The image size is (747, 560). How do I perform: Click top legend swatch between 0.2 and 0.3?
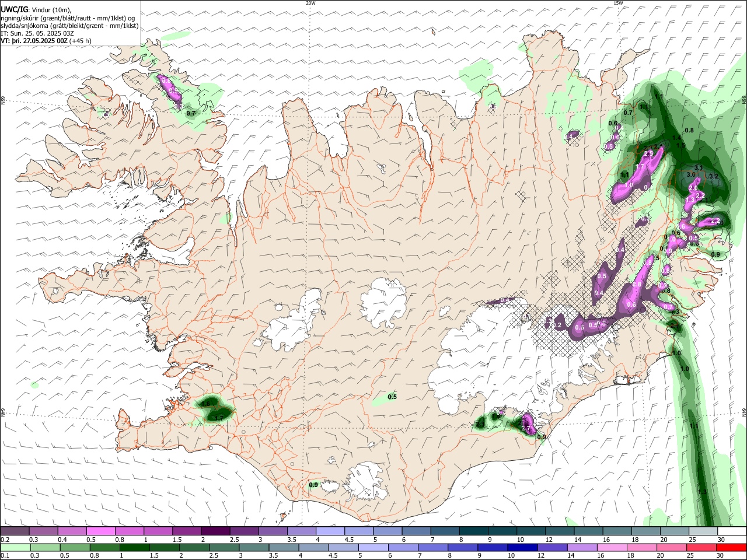(x=15, y=531)
